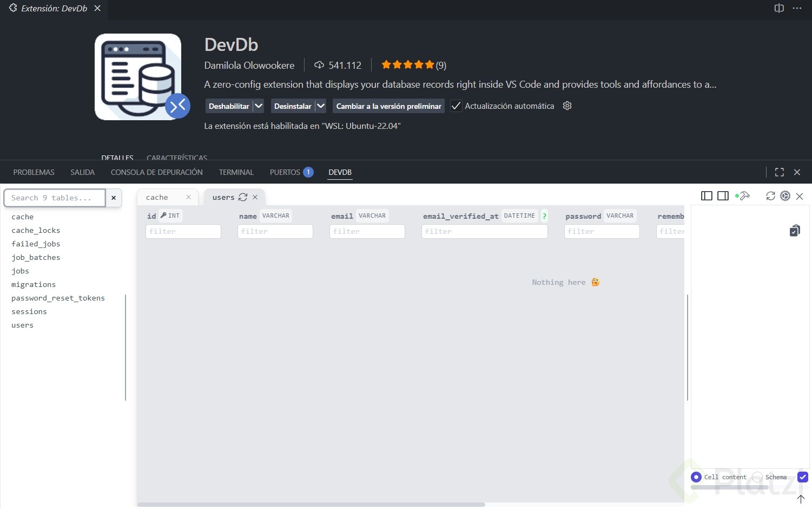The image size is (812, 509).
Task: Select the Schema radio button
Action: tap(757, 477)
